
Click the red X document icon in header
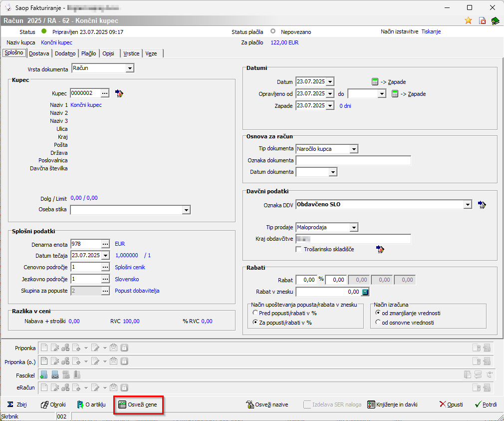(x=482, y=20)
